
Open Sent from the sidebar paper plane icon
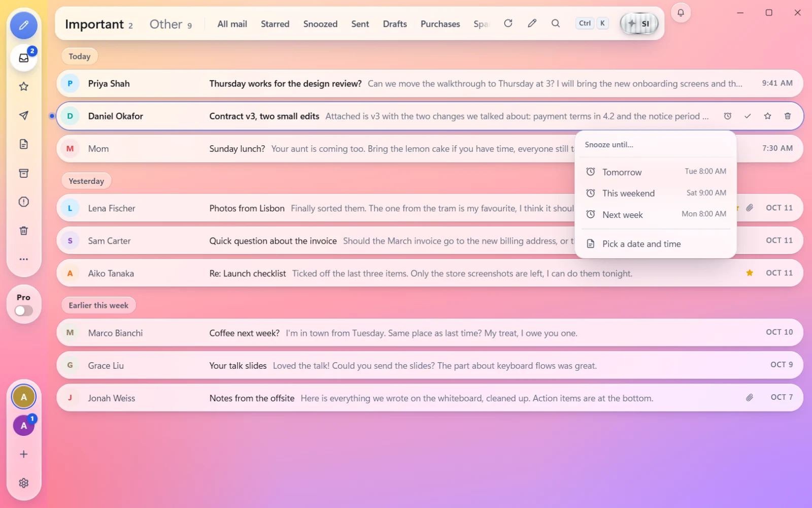pos(24,116)
